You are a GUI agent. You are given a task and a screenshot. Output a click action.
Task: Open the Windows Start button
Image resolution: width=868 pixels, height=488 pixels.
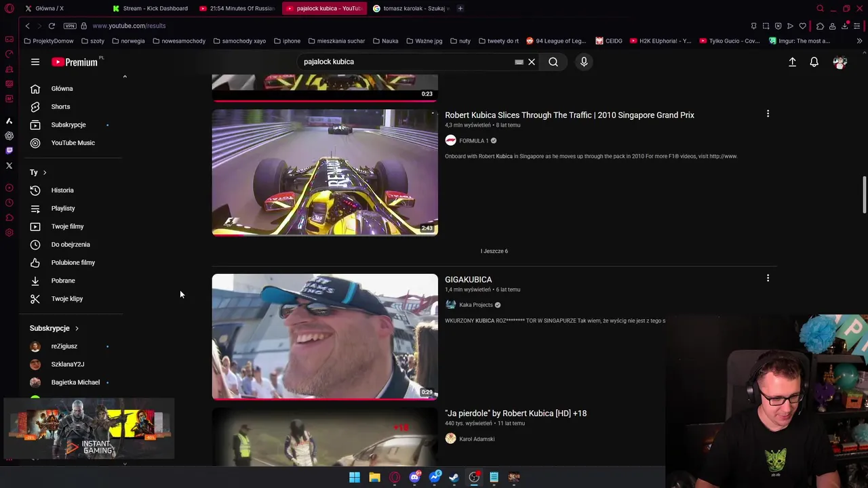point(355,477)
